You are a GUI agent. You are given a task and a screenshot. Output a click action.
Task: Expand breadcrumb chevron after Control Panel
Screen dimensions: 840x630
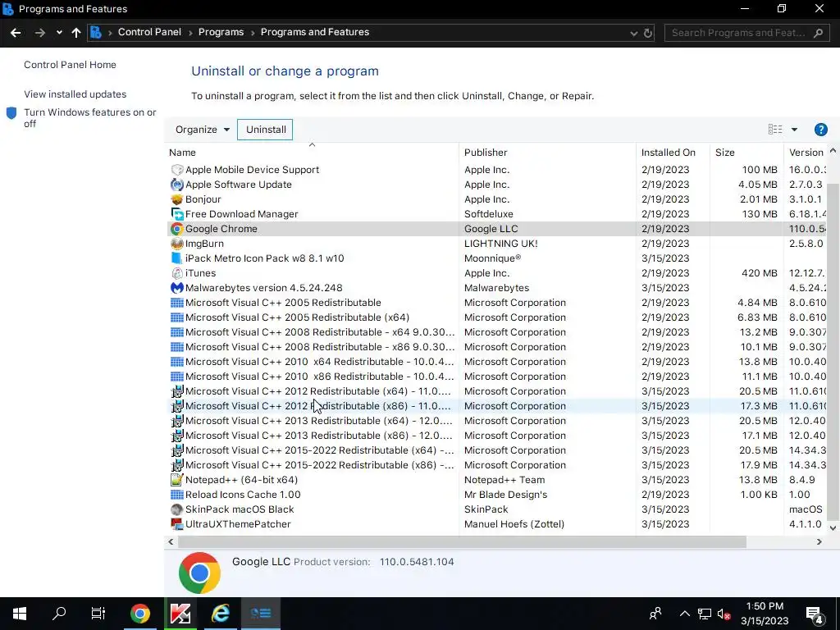coord(190,32)
